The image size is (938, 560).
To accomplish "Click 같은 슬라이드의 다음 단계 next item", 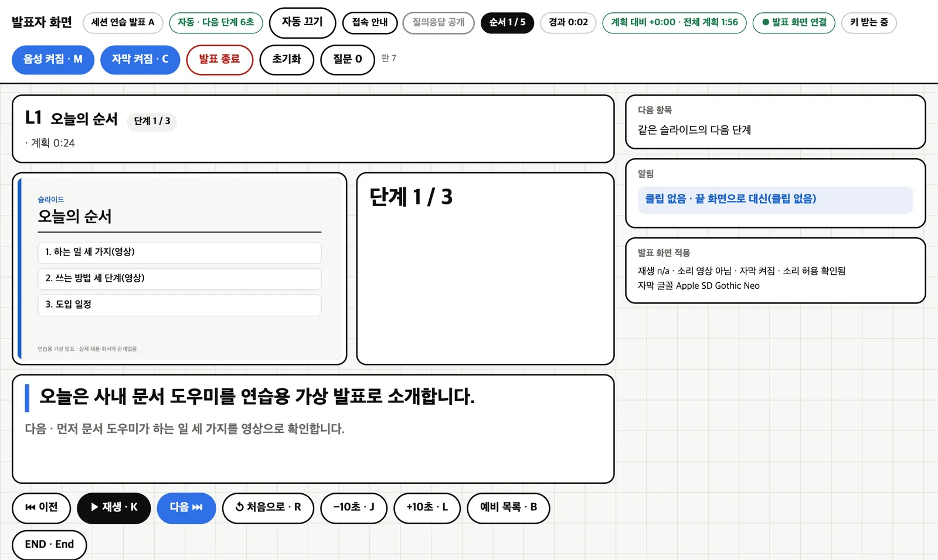I will pos(694,130).
